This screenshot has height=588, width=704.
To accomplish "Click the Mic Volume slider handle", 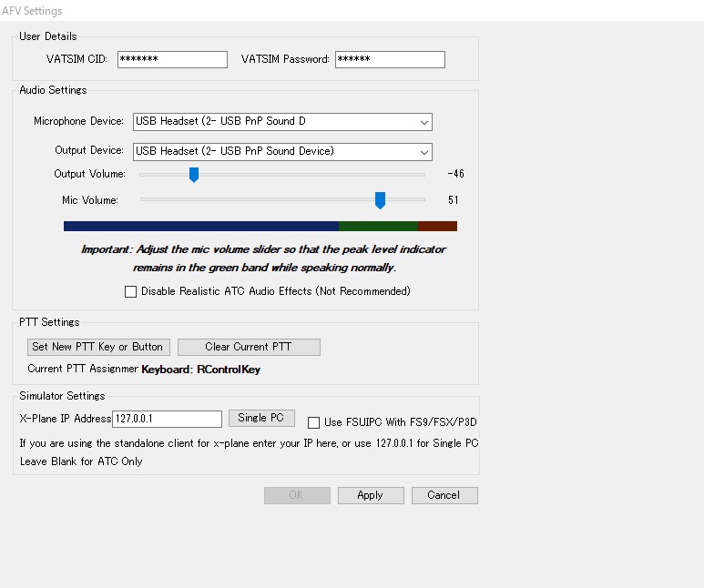I will (381, 200).
